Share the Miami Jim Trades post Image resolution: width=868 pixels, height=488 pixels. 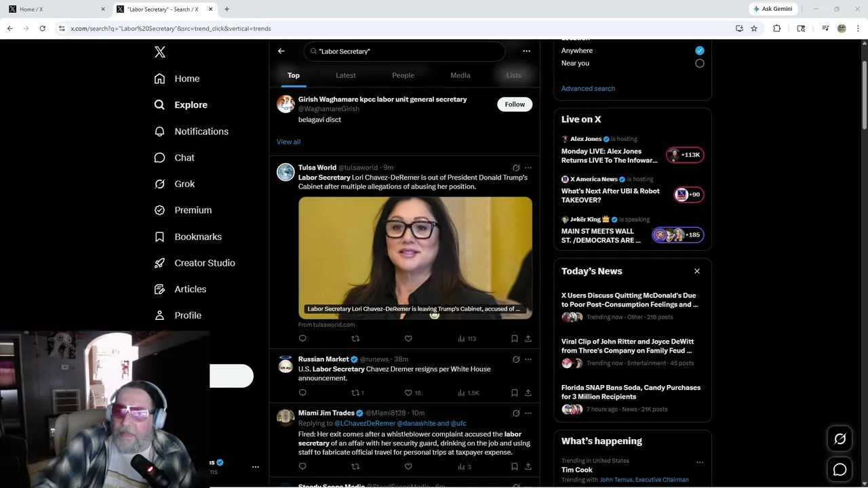pos(528,466)
